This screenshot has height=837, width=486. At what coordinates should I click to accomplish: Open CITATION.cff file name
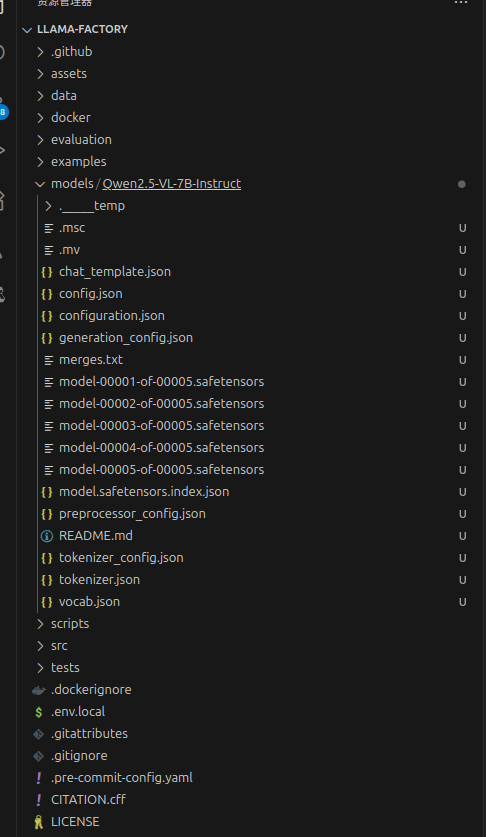pos(88,800)
